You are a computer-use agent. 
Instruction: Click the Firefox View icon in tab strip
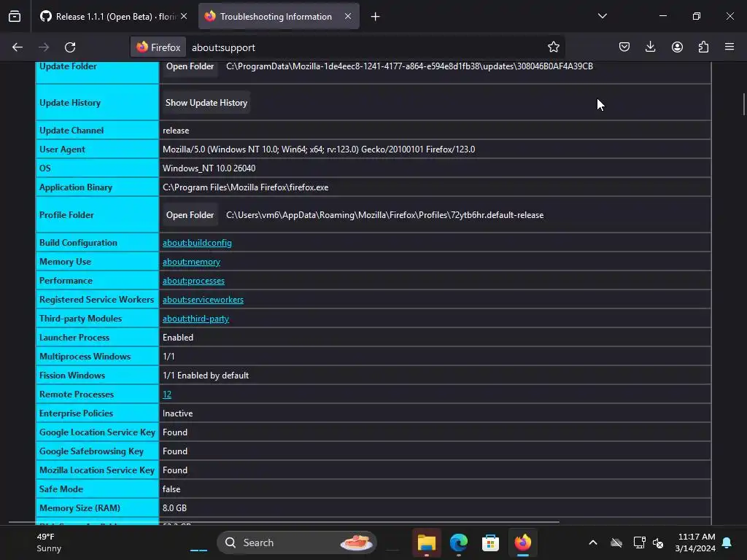click(15, 17)
